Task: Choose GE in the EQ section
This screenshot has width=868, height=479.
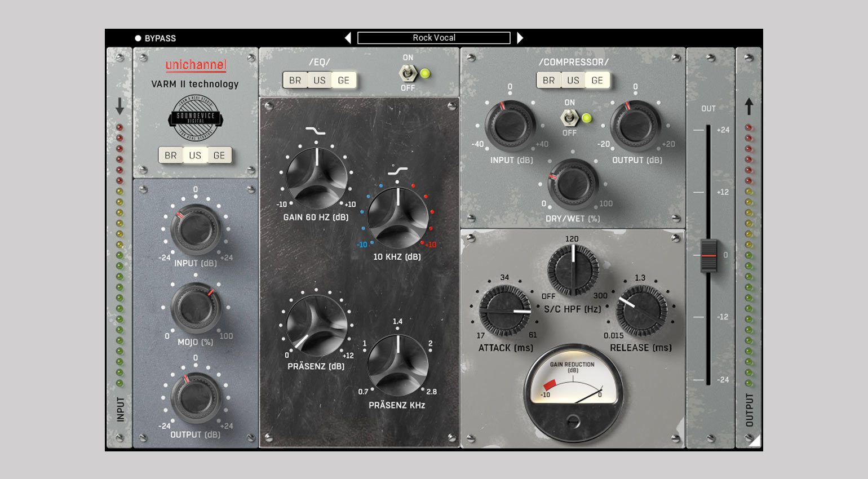Action: [x=344, y=81]
